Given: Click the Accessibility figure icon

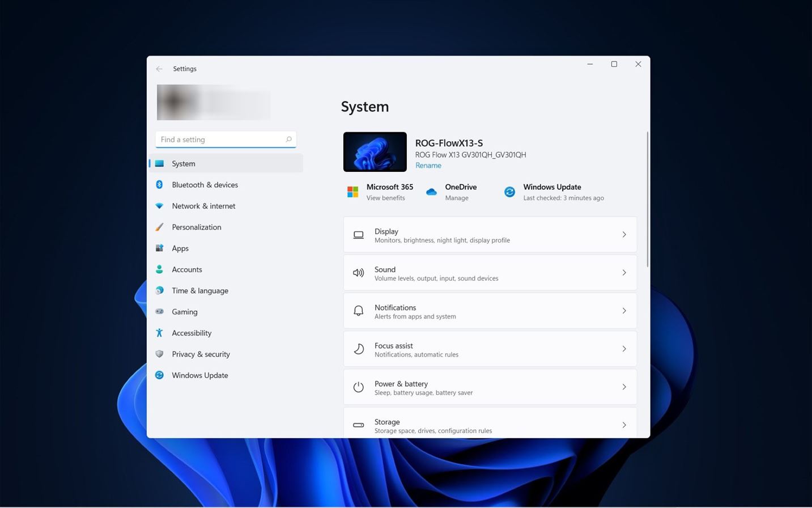Looking at the screenshot, I should pyautogui.click(x=159, y=333).
